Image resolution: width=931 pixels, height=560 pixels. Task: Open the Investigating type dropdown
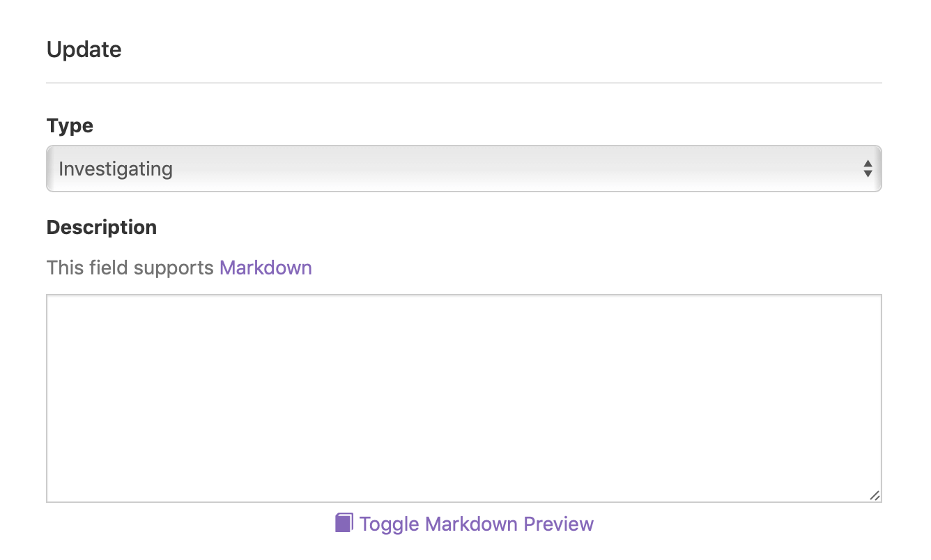pos(464,169)
